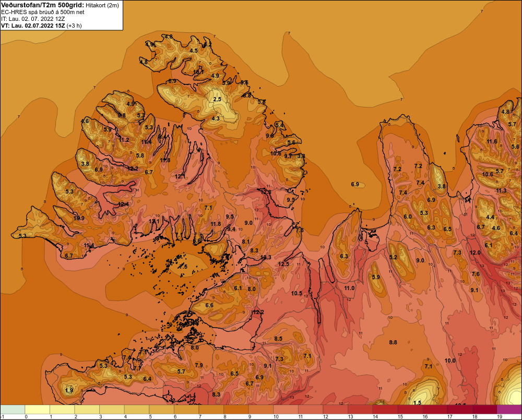522x420 pixels.
Task: Select the legend swatch between 14 and 15
Action: [x=385, y=409]
